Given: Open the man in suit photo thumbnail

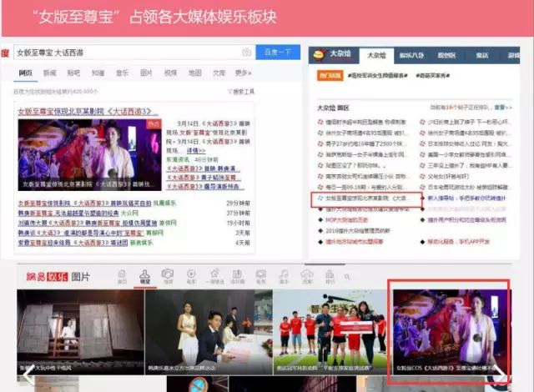Looking at the screenshot, I should [x=209, y=332].
